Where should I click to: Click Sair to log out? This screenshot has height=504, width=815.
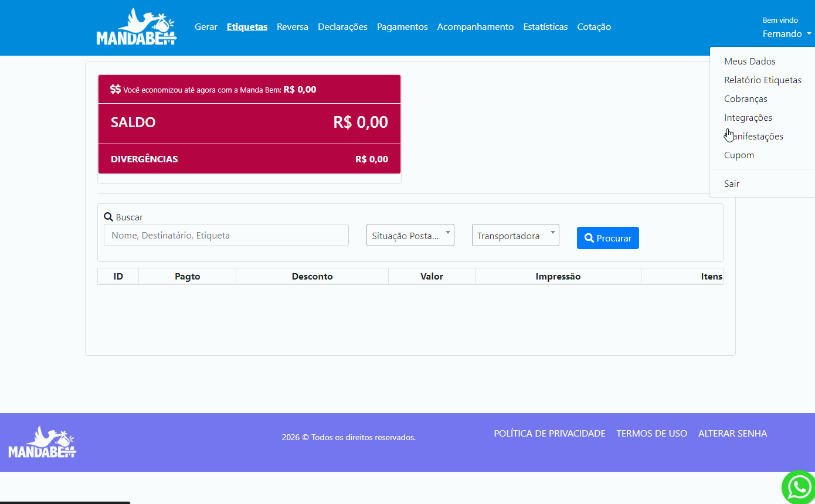pyautogui.click(x=731, y=184)
